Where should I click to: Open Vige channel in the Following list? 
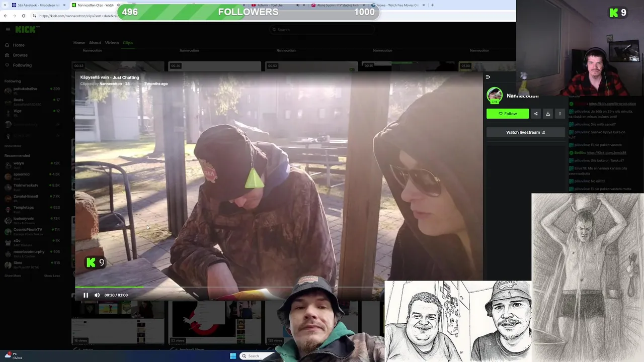[32, 112]
